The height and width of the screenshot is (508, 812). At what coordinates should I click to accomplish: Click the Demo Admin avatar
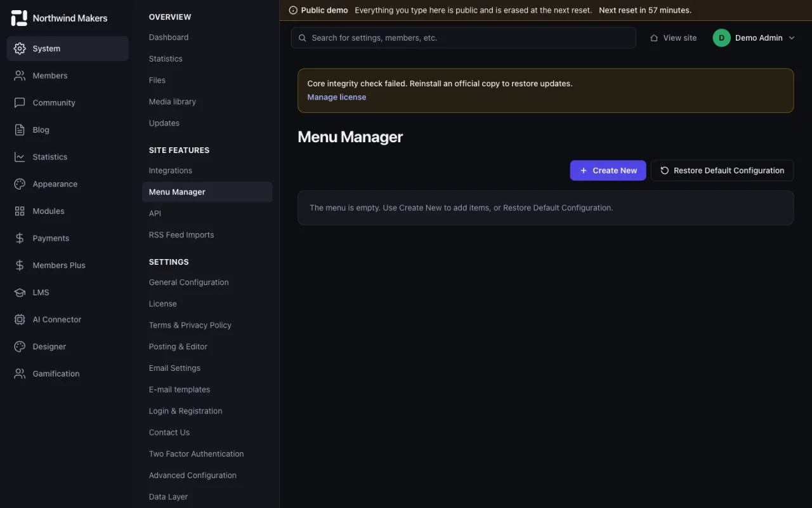(721, 38)
